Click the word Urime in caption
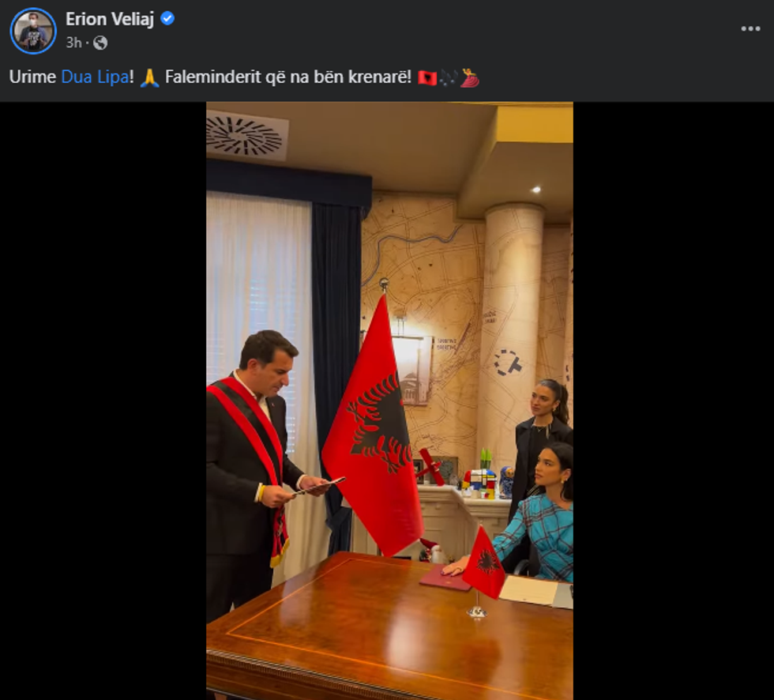Screen dimensions: 774x700 pos(32,77)
